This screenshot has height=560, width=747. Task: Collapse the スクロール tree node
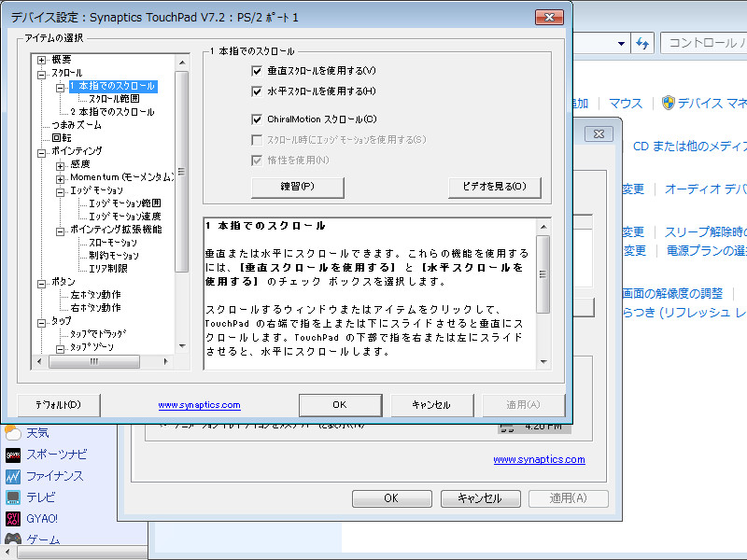tap(42, 75)
